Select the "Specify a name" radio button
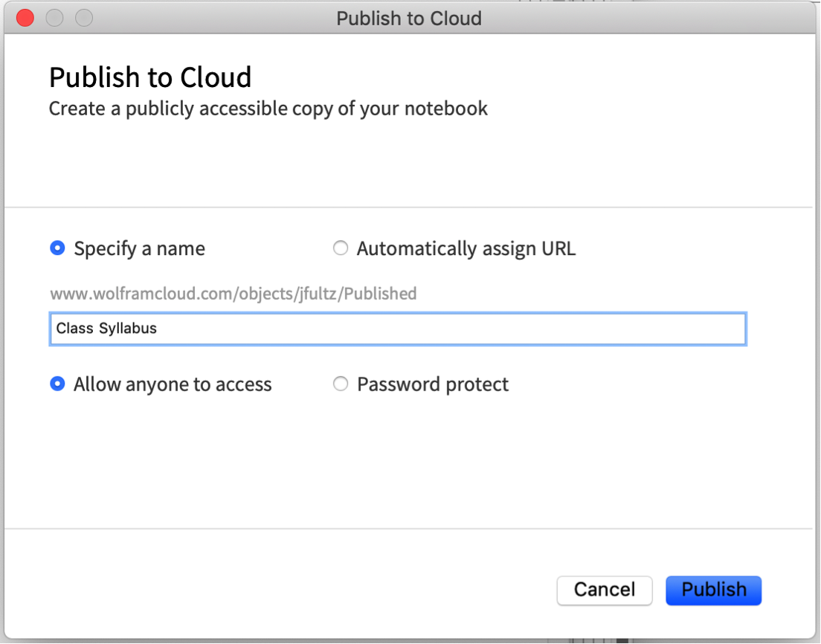The width and height of the screenshot is (821, 644). point(57,248)
